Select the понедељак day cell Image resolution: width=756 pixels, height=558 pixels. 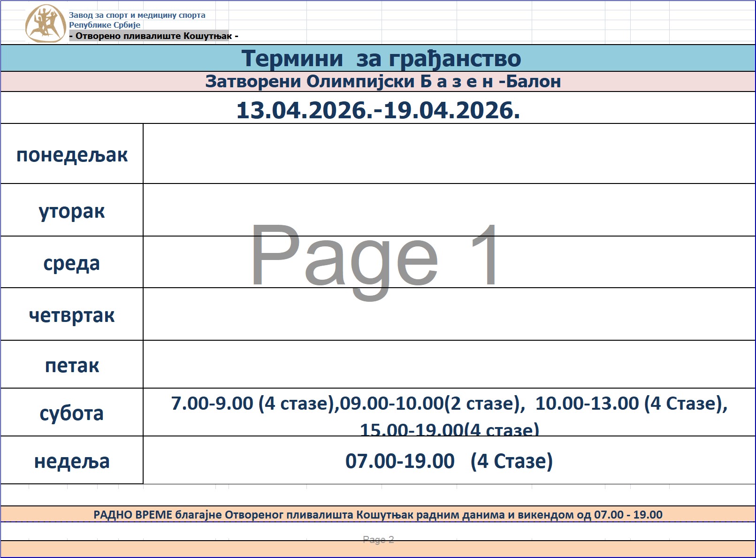tap(72, 154)
